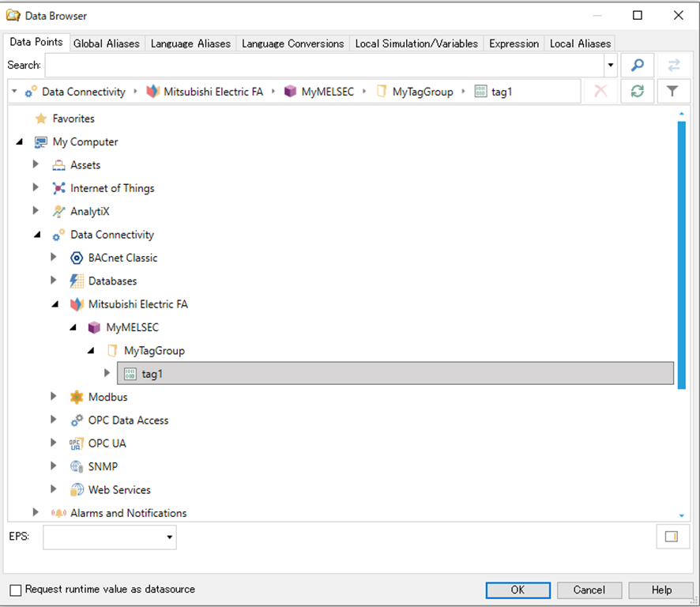This screenshot has width=700, height=607.
Task: Open the filter funnel button
Action: click(x=672, y=91)
